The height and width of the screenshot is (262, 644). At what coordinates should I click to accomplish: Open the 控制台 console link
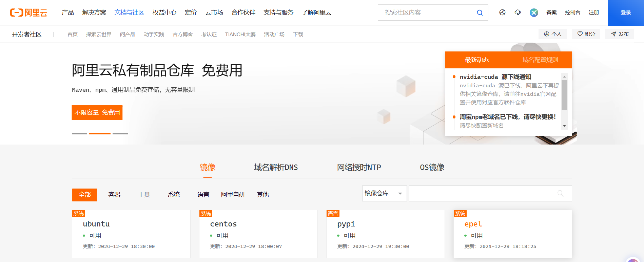[x=572, y=13]
